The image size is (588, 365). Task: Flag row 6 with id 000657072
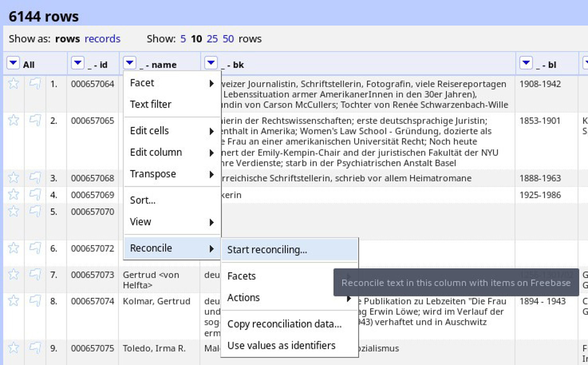click(x=35, y=248)
